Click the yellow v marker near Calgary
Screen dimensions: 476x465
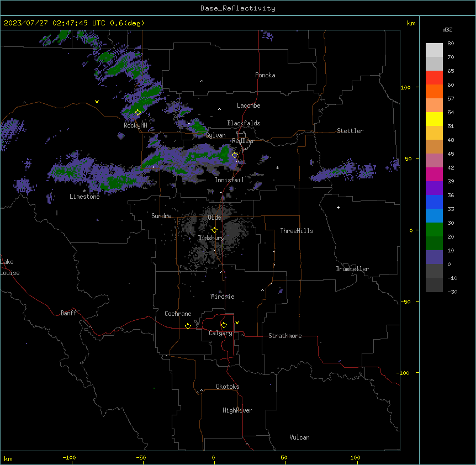tap(237, 323)
